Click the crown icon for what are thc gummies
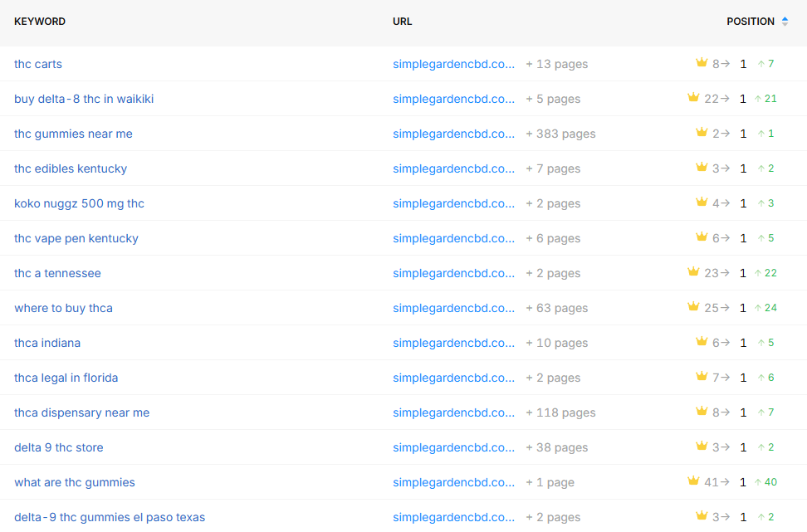807x532 pixels. 693,481
